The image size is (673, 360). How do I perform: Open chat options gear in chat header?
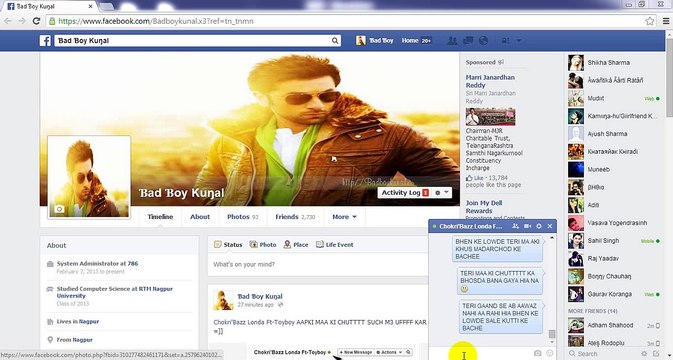tap(539, 226)
